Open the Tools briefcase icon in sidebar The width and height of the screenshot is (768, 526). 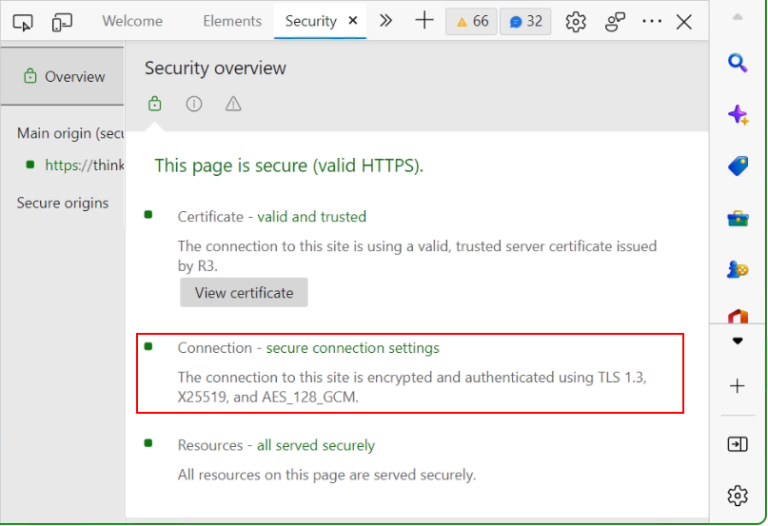click(x=738, y=218)
